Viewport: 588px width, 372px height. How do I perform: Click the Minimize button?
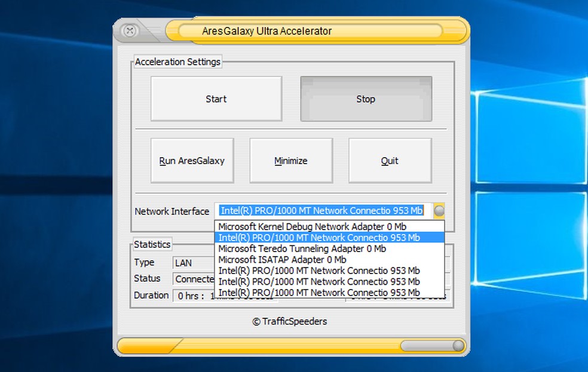291,161
